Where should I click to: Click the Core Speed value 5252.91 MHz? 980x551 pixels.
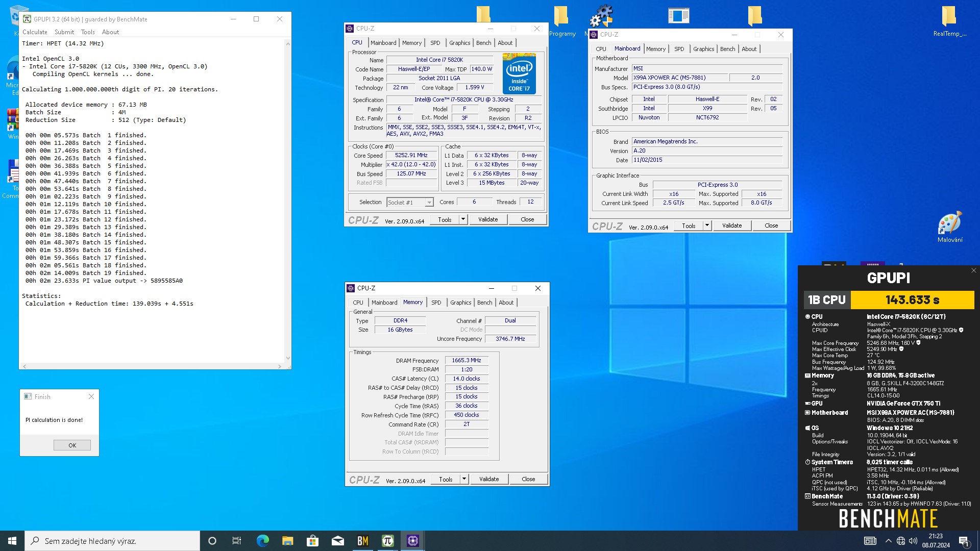[x=411, y=156]
